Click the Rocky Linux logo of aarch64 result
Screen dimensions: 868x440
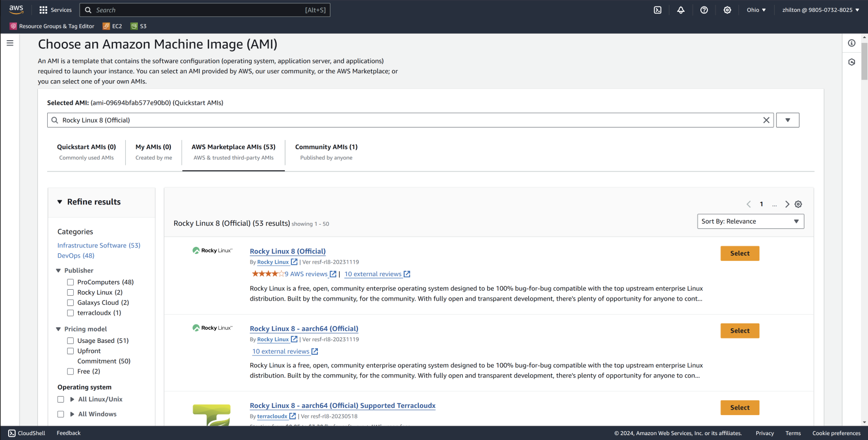click(213, 328)
